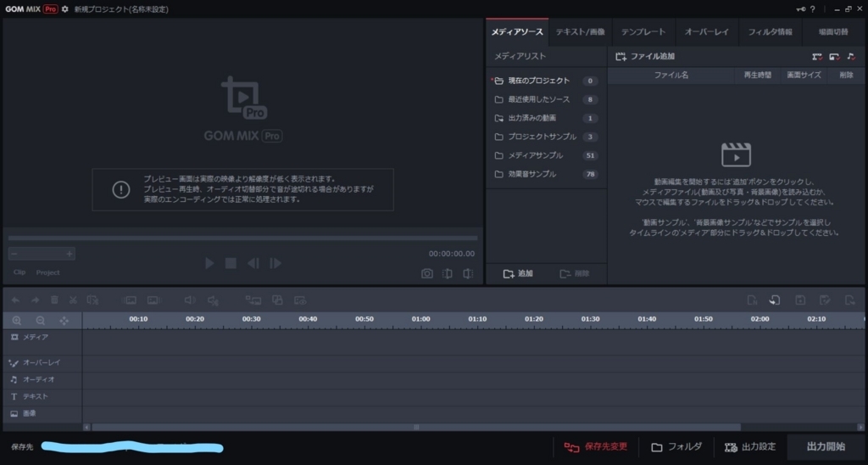Click 削除 button under media list
This screenshot has width=868, height=465.
coord(575,274)
